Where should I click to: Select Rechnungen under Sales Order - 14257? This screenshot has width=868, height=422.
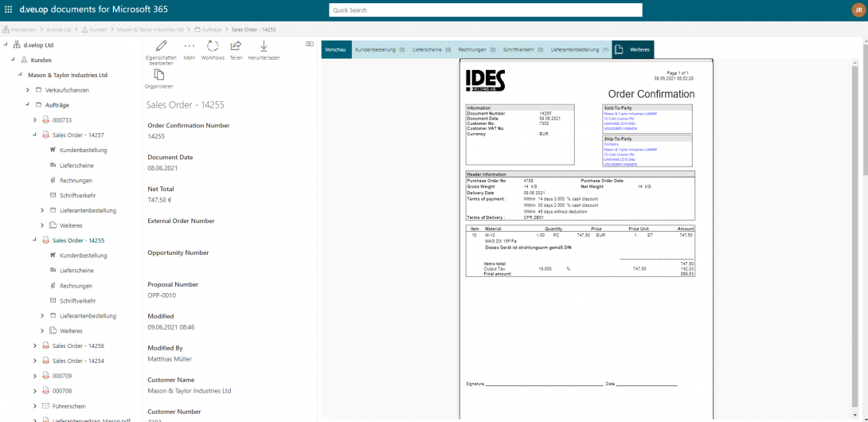point(76,180)
